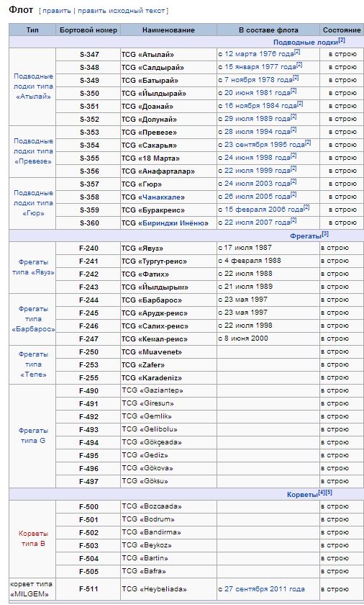The image size is (364, 605).
Task: Click the 'TCG «Bozcaada»' name cell
Action: pyautogui.click(x=168, y=506)
